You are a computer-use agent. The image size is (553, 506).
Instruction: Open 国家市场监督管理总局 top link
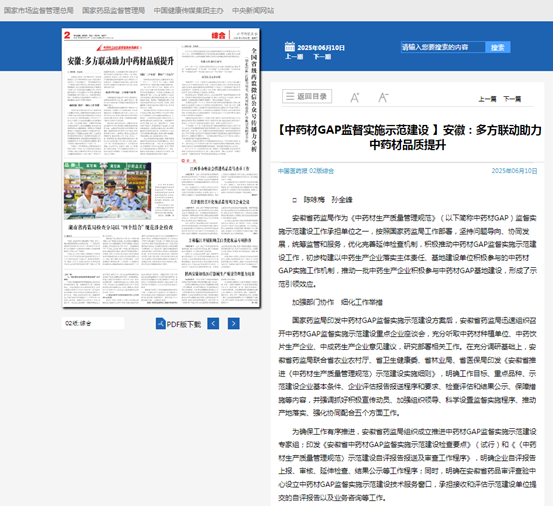39,11
